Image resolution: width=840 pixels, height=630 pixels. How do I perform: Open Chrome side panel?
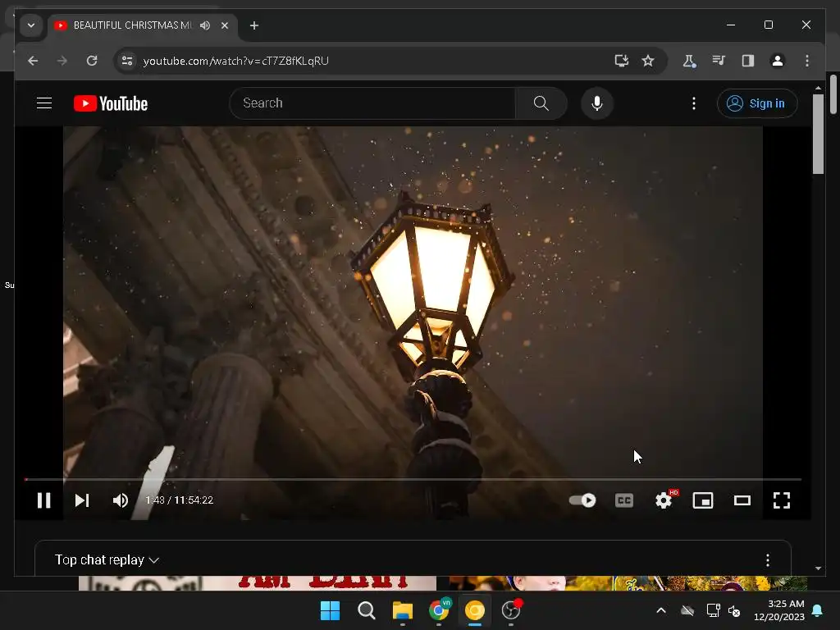748,61
